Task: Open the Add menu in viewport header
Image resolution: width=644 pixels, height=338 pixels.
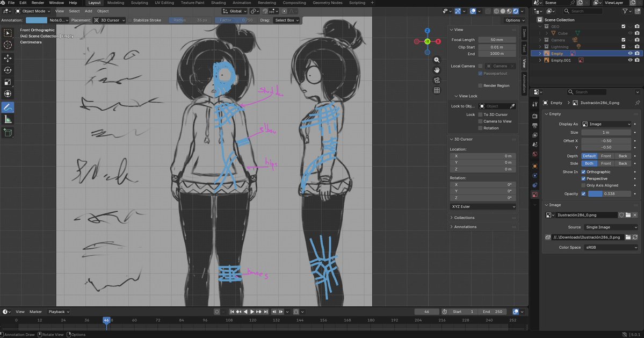Action: pyautogui.click(x=88, y=11)
